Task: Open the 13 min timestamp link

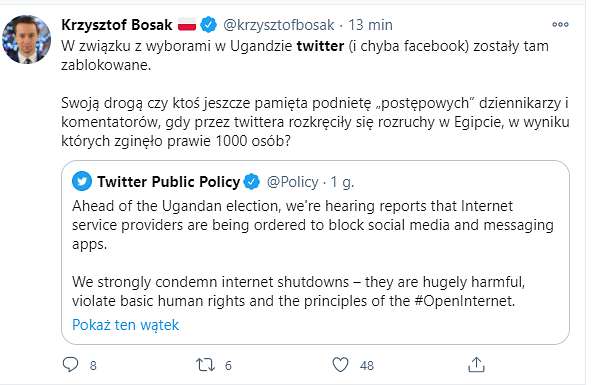Action: click(x=370, y=25)
